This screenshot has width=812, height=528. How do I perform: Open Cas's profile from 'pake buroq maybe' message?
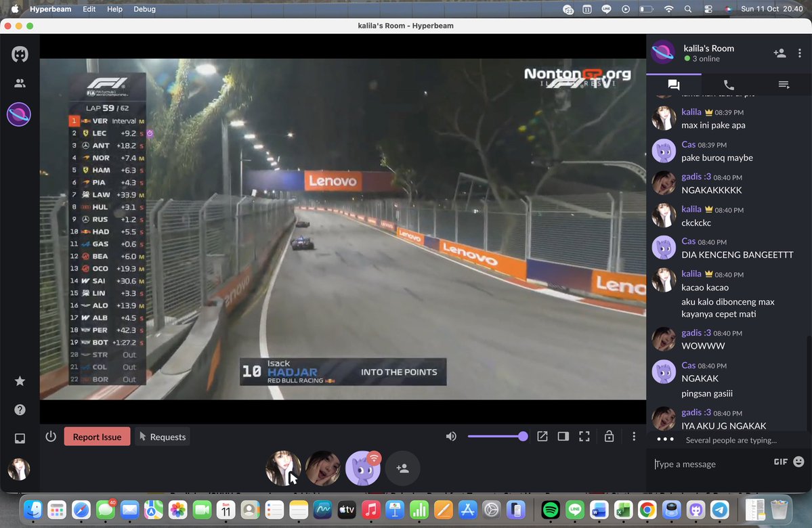click(x=664, y=151)
